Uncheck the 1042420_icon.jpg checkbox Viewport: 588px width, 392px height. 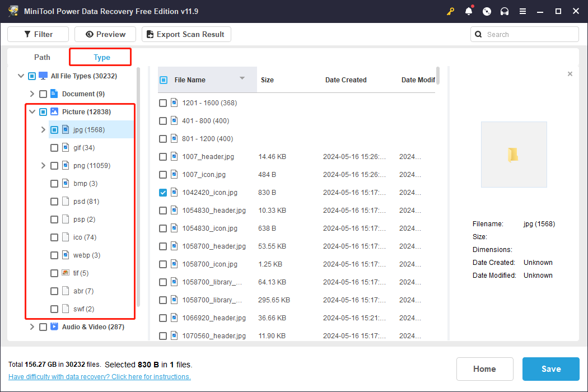tap(163, 193)
